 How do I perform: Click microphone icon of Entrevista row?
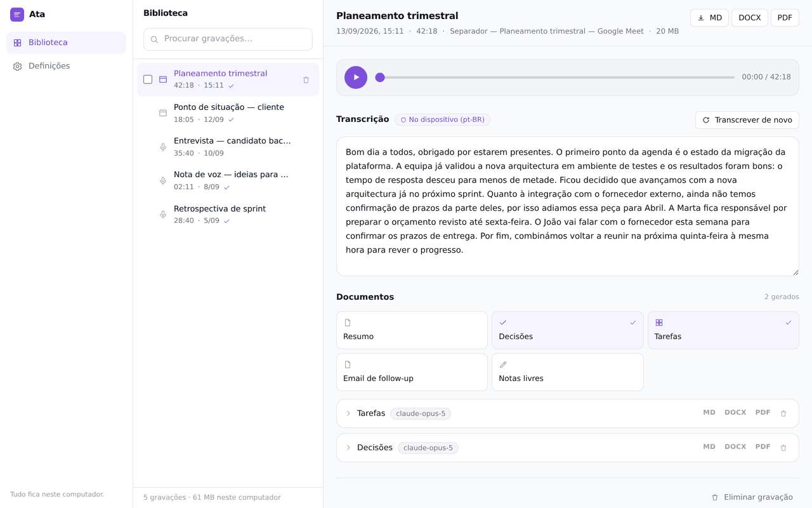pos(163,147)
